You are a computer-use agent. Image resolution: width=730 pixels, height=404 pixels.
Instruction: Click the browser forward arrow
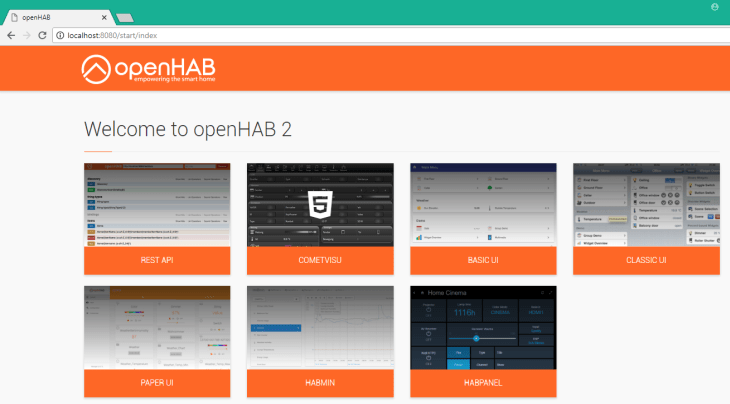(26, 35)
